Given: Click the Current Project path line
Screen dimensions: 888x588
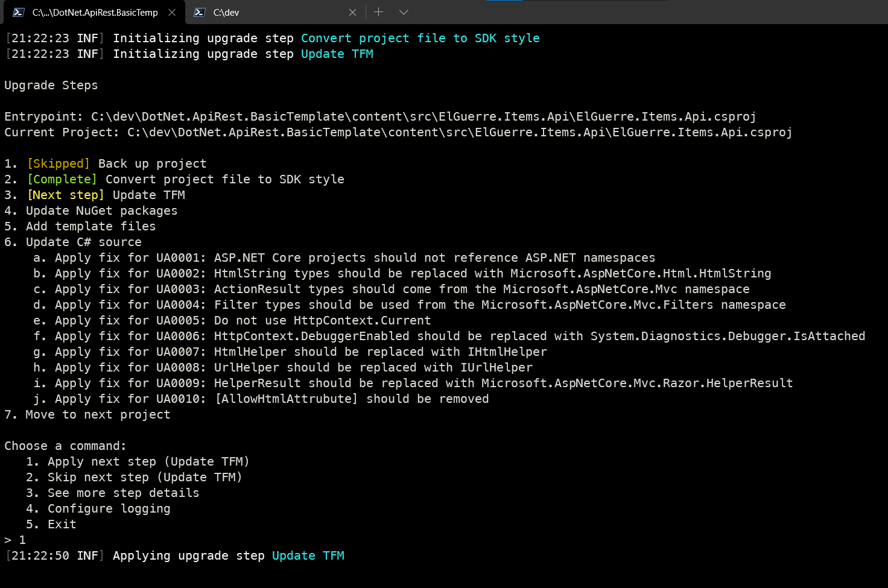Looking at the screenshot, I should pos(398,132).
